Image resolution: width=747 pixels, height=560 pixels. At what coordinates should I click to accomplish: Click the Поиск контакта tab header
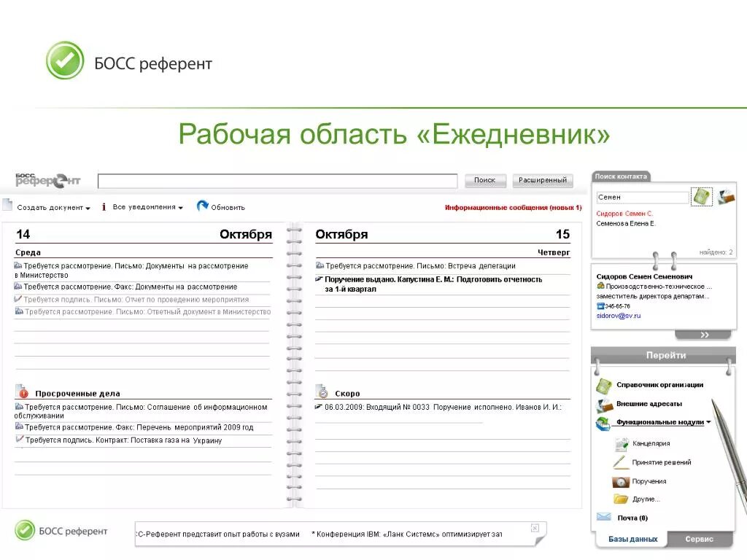click(621, 176)
